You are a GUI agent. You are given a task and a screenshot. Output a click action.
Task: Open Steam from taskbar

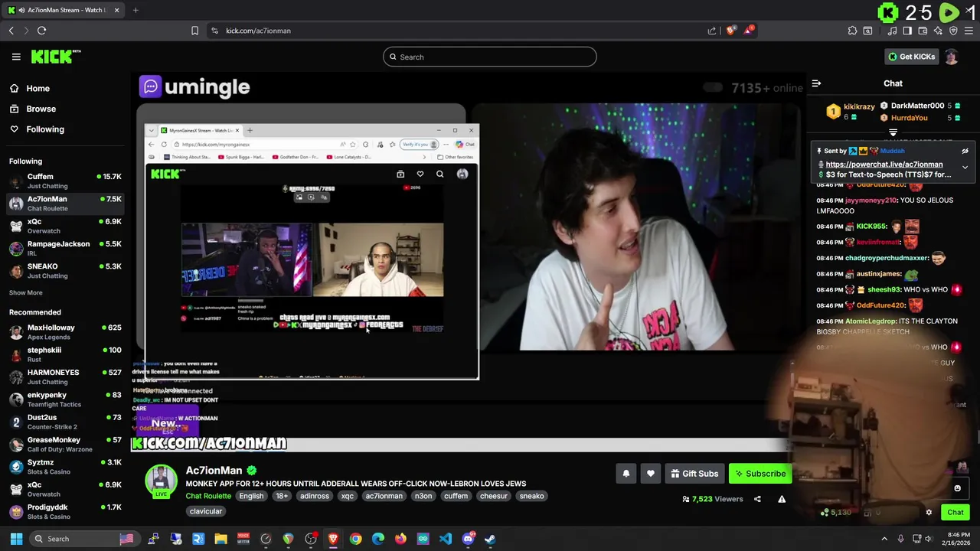pyautogui.click(x=490, y=539)
